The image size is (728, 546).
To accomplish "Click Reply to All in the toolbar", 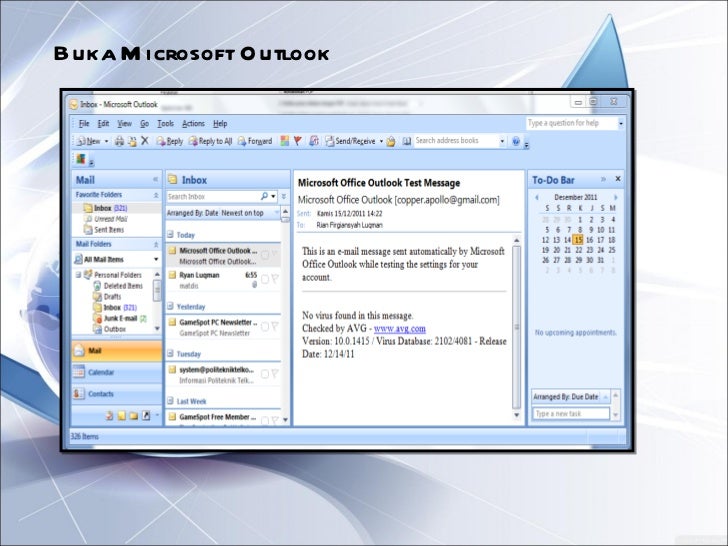I will pos(210,141).
